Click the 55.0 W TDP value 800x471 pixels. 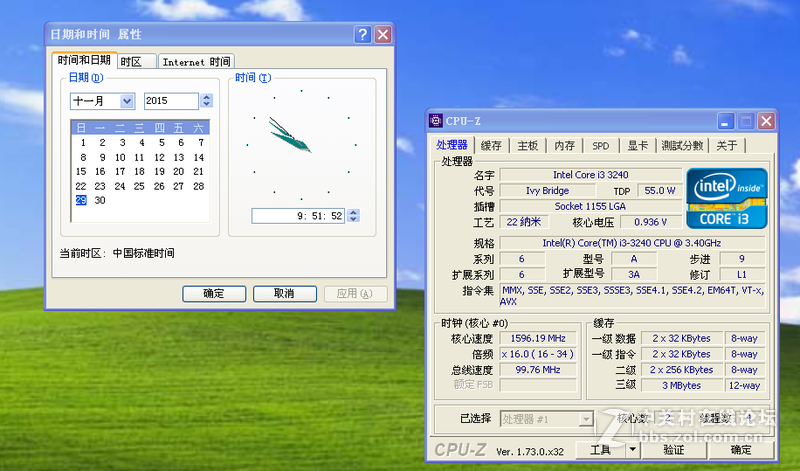tap(660, 191)
